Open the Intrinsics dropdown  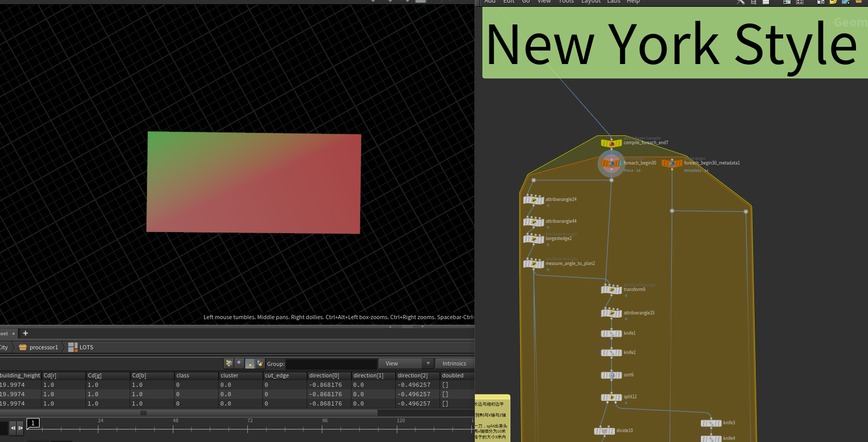(x=454, y=363)
